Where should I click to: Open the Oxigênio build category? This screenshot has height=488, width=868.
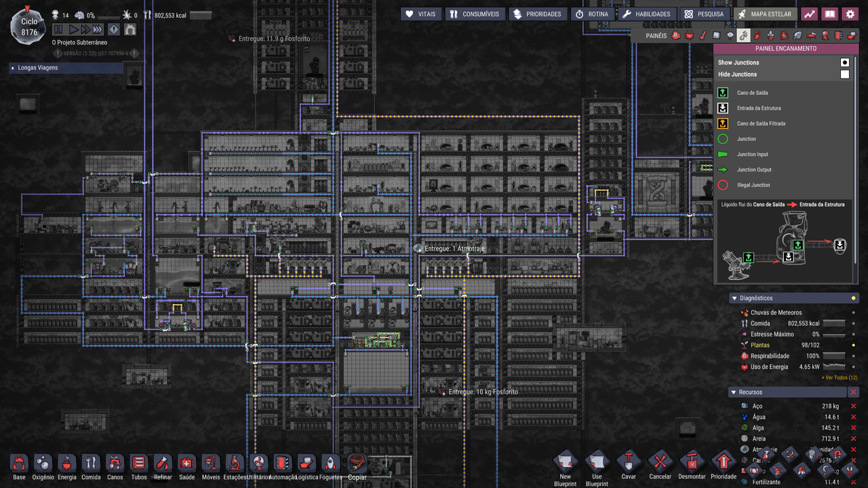pyautogui.click(x=43, y=466)
